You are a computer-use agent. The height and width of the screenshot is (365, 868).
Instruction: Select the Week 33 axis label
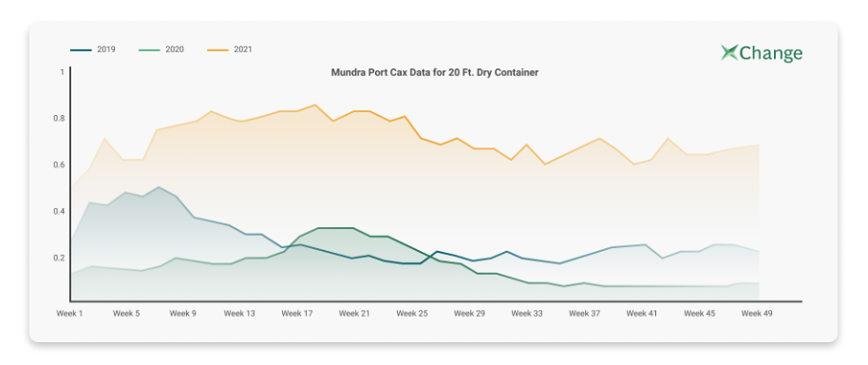pyautogui.click(x=527, y=314)
